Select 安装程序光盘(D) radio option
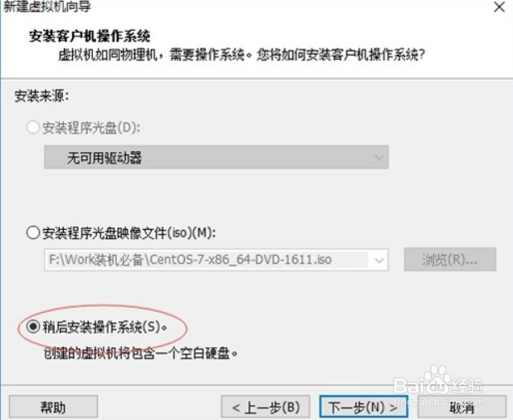 [33, 128]
